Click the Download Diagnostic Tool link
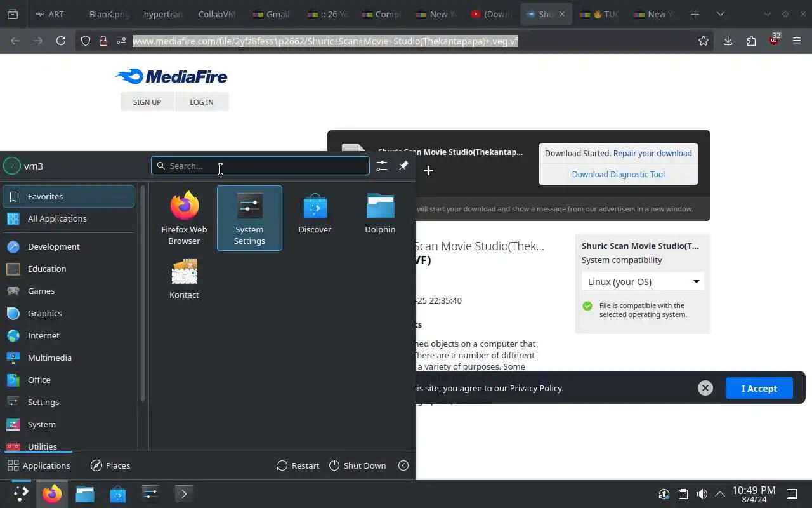The image size is (812, 508). [x=619, y=174]
